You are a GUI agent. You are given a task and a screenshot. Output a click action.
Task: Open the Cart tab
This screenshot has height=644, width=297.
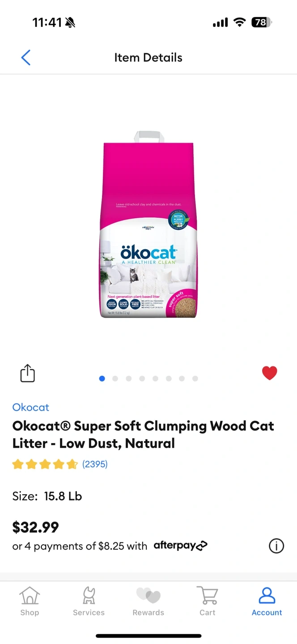click(x=208, y=602)
